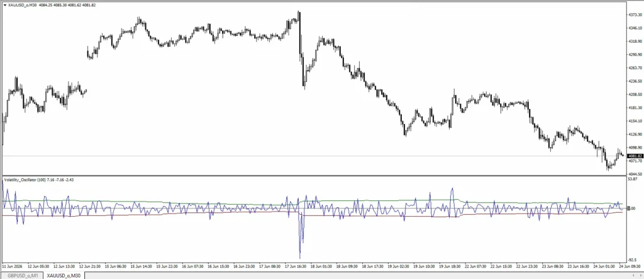Viewport: 644px width, 279px height.
Task: Click the right chart-tabs scroll arrow
Action: click(x=640, y=275)
